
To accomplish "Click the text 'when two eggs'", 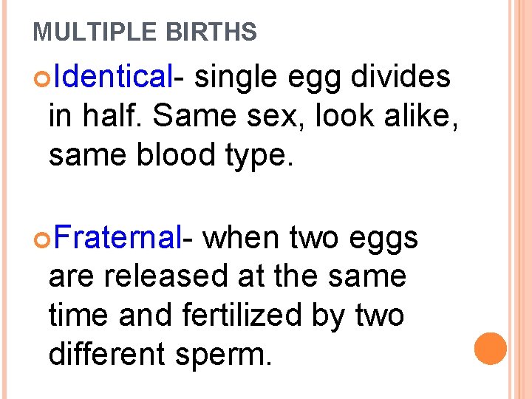I will click(310, 238).
